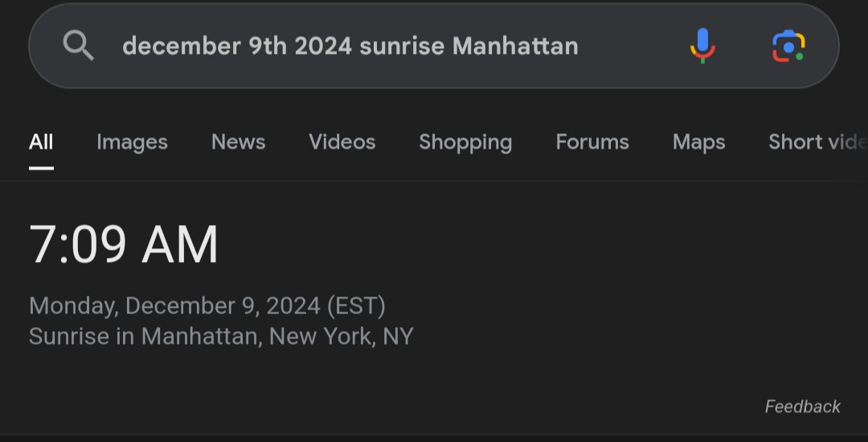Viewport: 868px width, 442px height.
Task: Open the News tab
Action: pos(238,142)
